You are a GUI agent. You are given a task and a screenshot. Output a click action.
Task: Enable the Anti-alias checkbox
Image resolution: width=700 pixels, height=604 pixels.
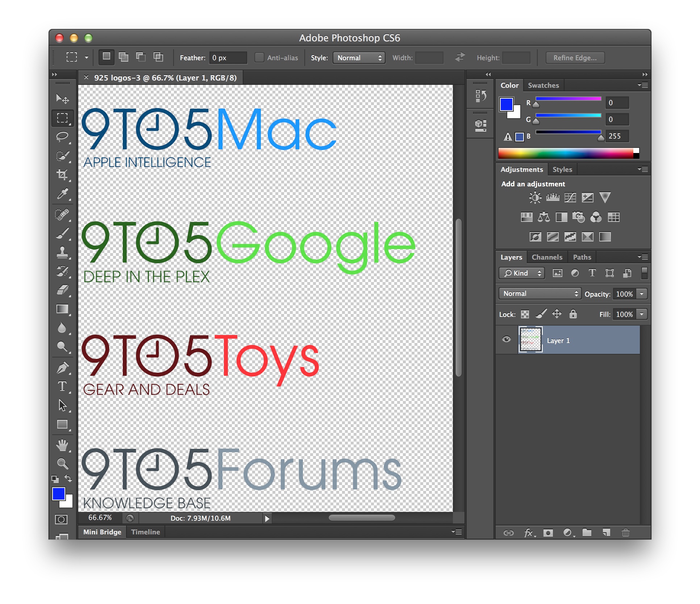click(259, 58)
